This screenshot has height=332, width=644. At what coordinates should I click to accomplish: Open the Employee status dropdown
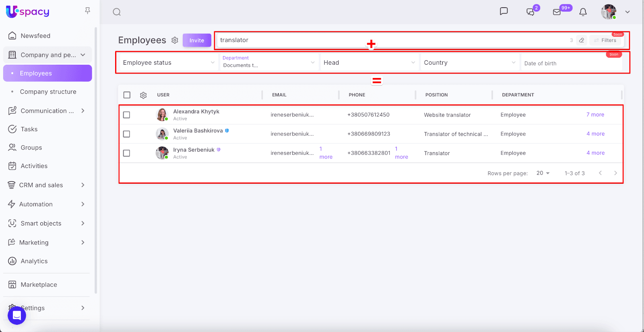(x=168, y=63)
